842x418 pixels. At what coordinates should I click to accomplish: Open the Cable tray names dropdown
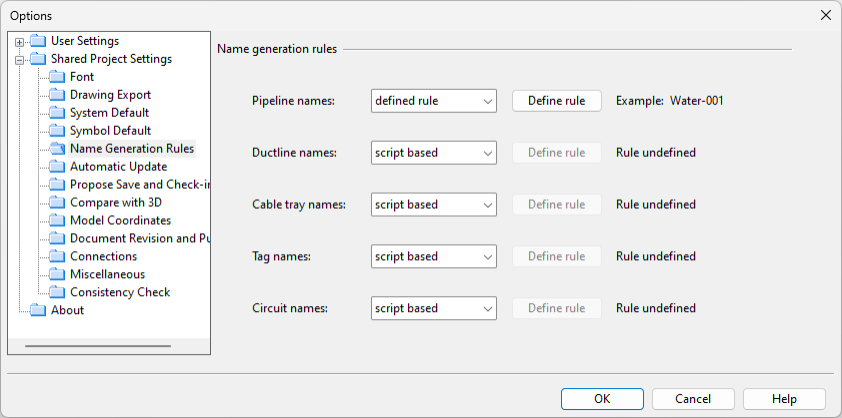pos(433,205)
